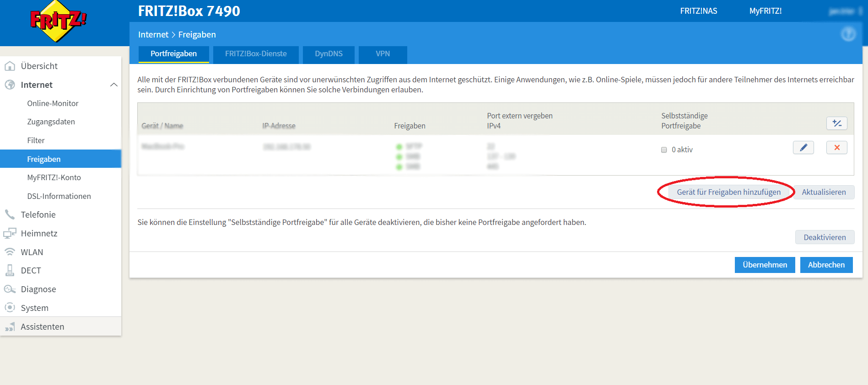
Task: Switch to the FRITZ!Box-Dienste tab
Action: click(x=256, y=54)
